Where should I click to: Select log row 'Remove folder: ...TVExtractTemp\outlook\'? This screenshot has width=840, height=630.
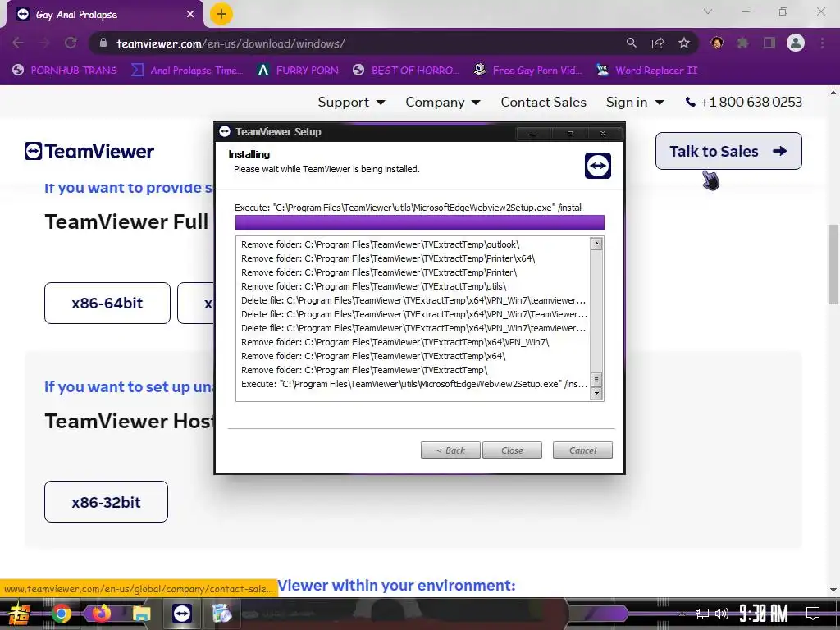[381, 244]
